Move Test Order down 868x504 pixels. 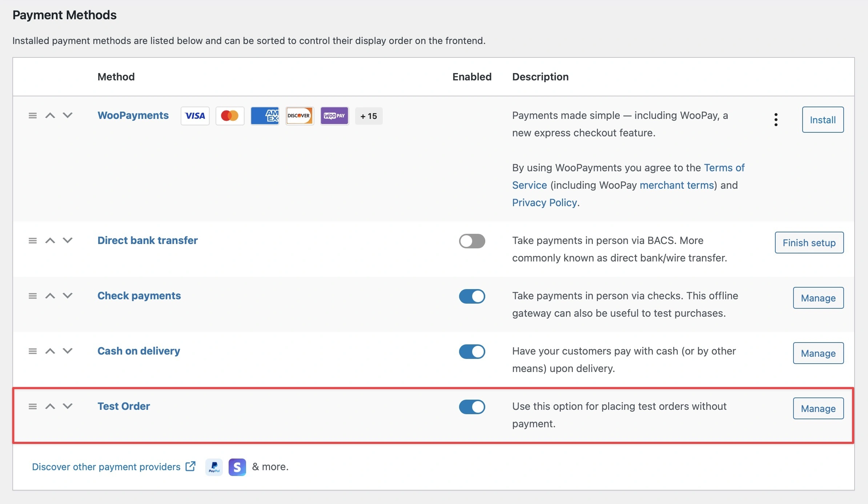point(68,407)
